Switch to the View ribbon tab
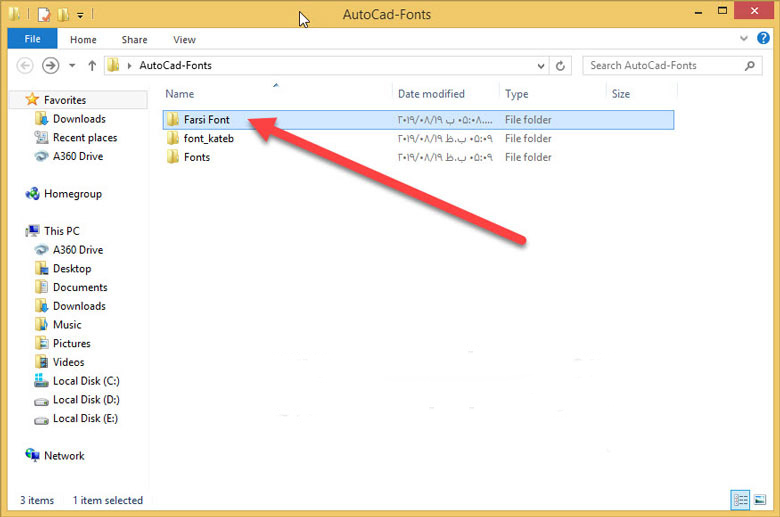 pyautogui.click(x=184, y=39)
